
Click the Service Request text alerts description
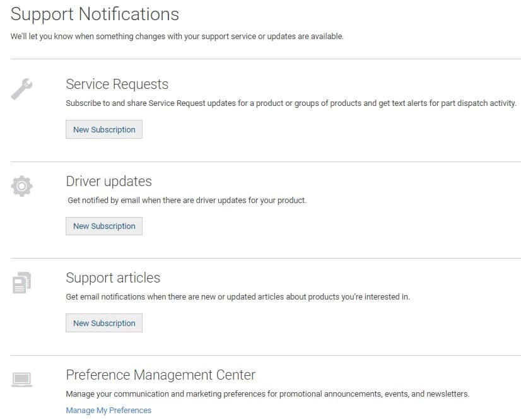tap(291, 103)
